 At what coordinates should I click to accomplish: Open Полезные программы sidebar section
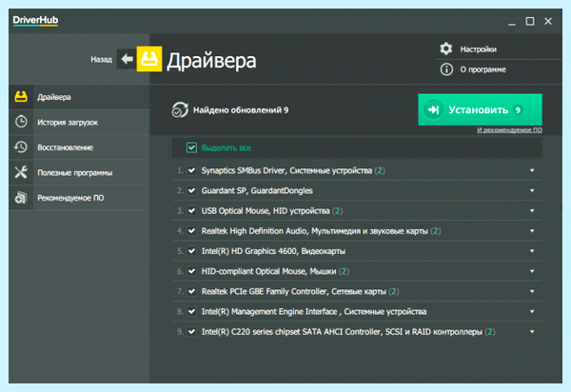pos(79,172)
